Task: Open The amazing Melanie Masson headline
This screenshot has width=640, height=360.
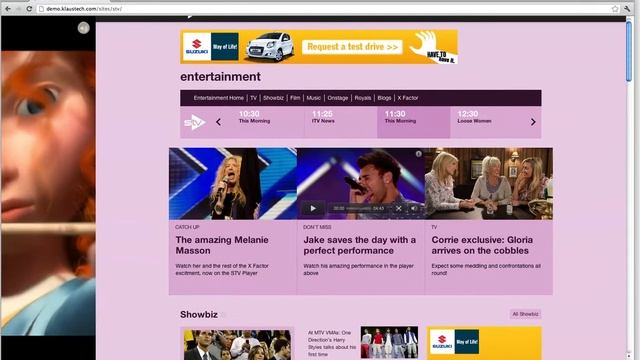Action: pos(222,245)
